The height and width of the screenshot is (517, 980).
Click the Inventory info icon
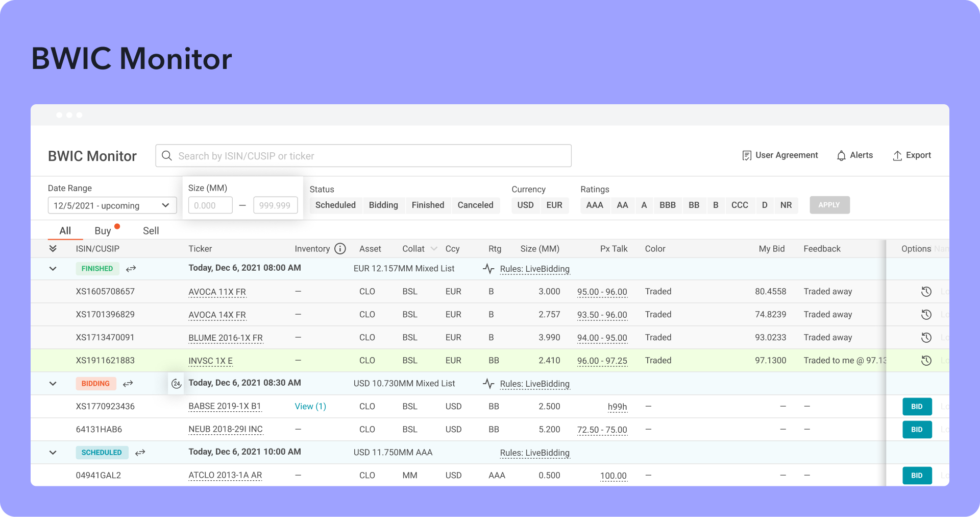tap(340, 249)
